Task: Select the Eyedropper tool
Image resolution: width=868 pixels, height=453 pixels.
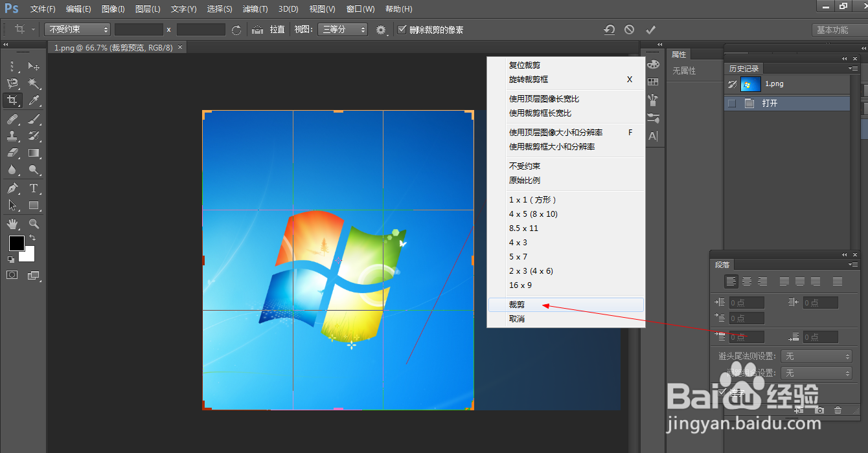Action: [34, 100]
